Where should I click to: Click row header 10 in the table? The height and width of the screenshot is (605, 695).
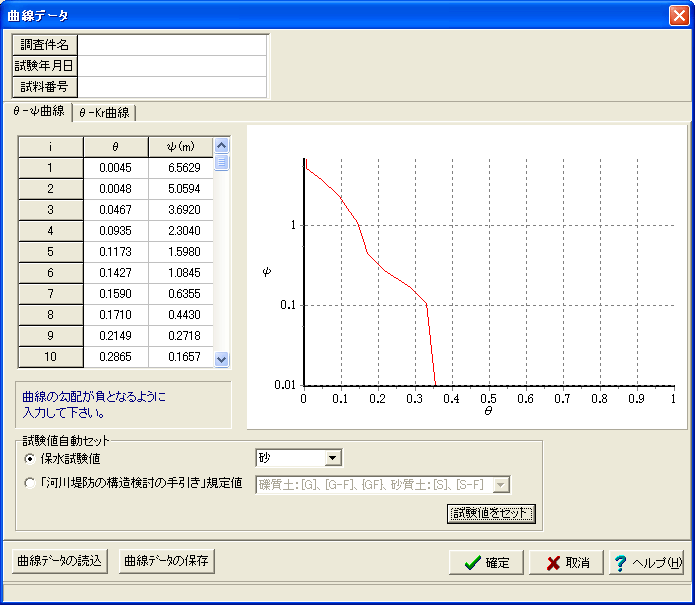click(x=51, y=357)
